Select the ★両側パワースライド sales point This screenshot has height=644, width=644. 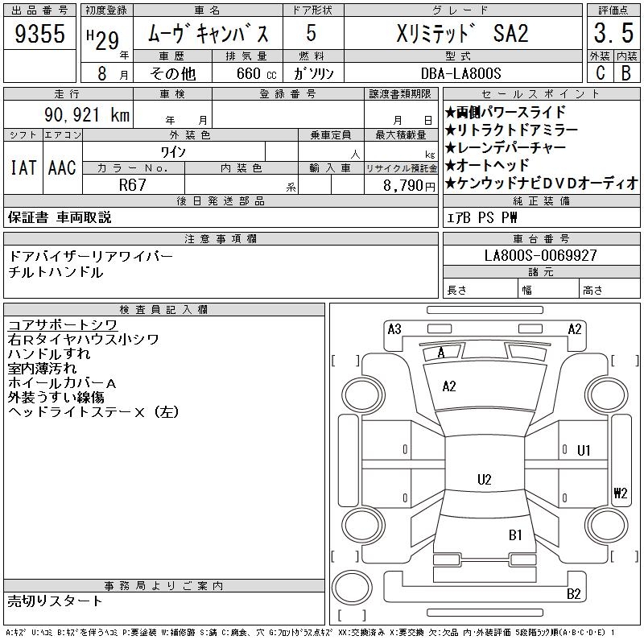506,112
